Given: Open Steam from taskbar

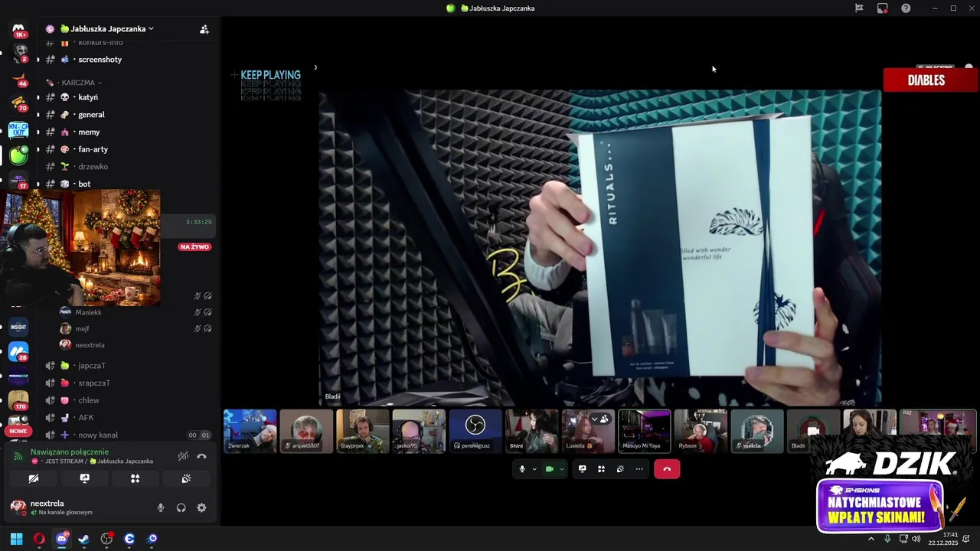Looking at the screenshot, I should click(x=84, y=539).
